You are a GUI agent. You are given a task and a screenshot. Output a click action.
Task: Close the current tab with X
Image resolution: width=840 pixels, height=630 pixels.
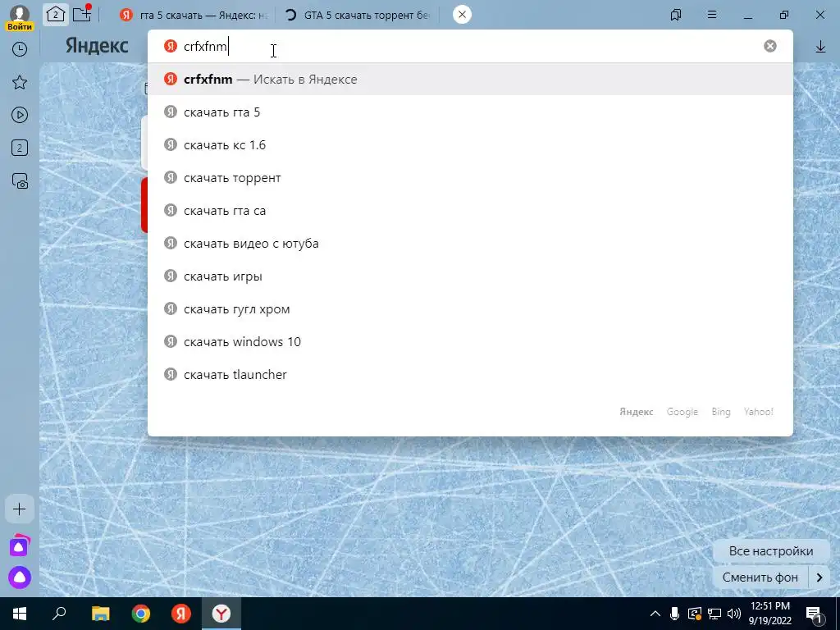pos(462,15)
